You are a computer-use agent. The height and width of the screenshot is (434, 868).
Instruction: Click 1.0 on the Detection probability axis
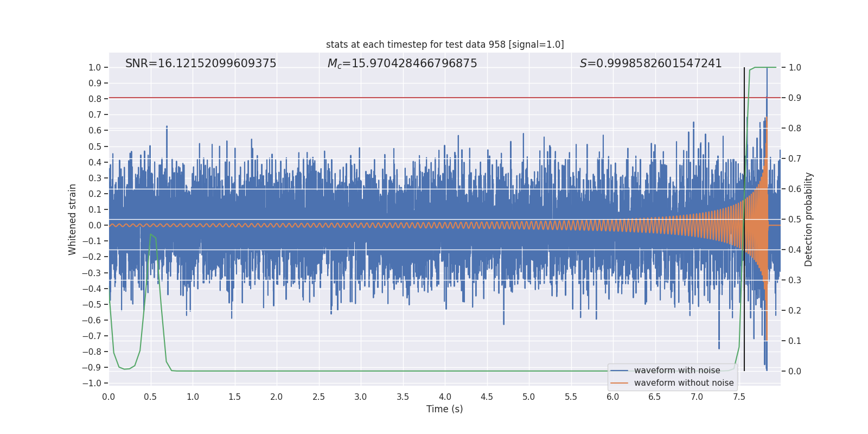(x=795, y=68)
